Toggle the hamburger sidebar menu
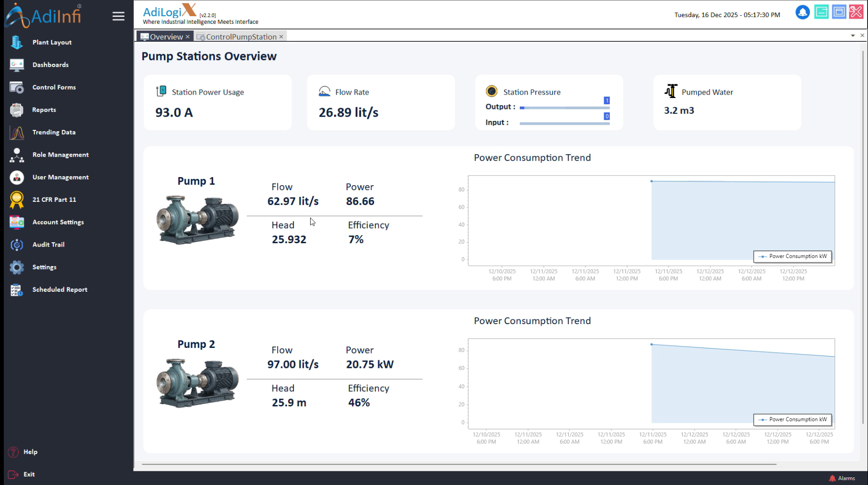 point(118,16)
